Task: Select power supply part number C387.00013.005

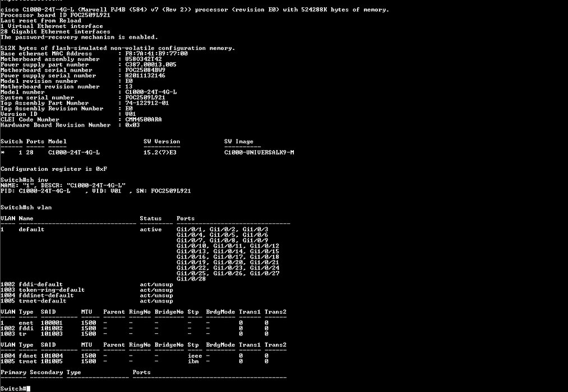Action: click(x=151, y=64)
